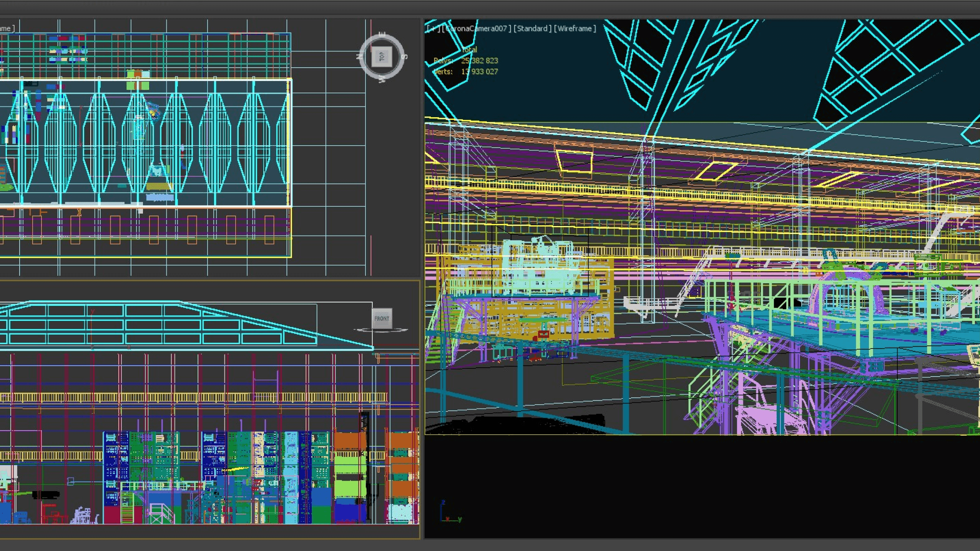This screenshot has height=551, width=980.
Task: Click the E compass letter above the TOP ViewCube
Action: tap(382, 34)
